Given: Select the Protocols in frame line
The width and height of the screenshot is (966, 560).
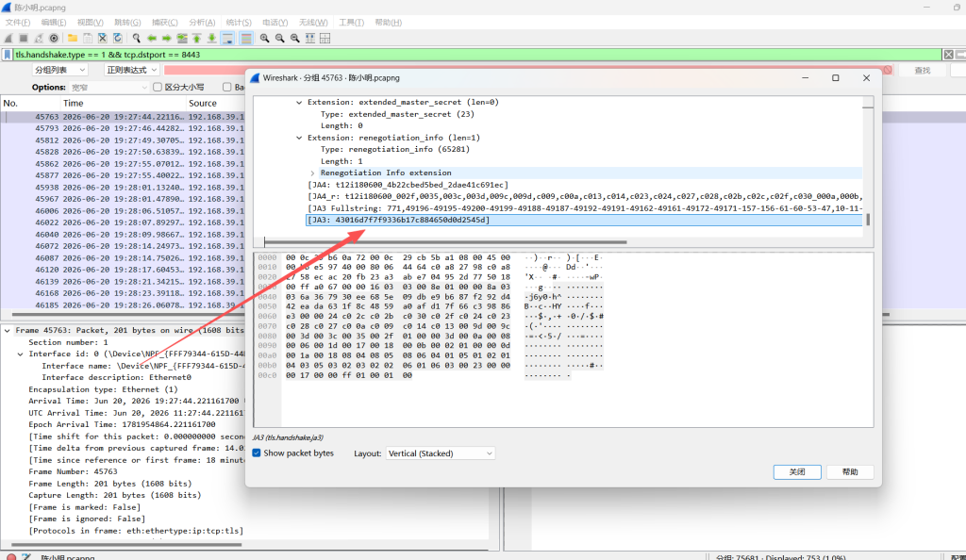Looking at the screenshot, I should (136, 531).
